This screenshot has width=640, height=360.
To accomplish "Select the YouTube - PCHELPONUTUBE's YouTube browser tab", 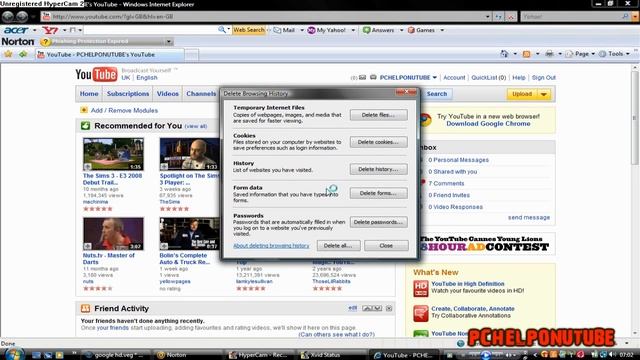I will pos(109,55).
